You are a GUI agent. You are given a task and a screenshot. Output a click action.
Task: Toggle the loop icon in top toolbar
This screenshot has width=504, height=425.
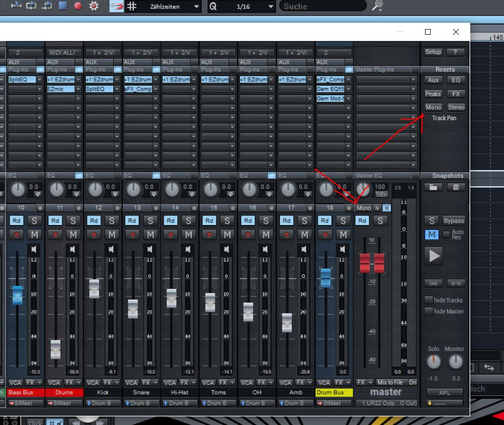coord(31,5)
